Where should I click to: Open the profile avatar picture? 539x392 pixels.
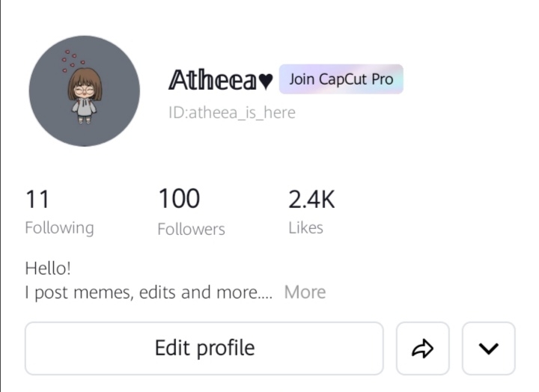pos(85,91)
